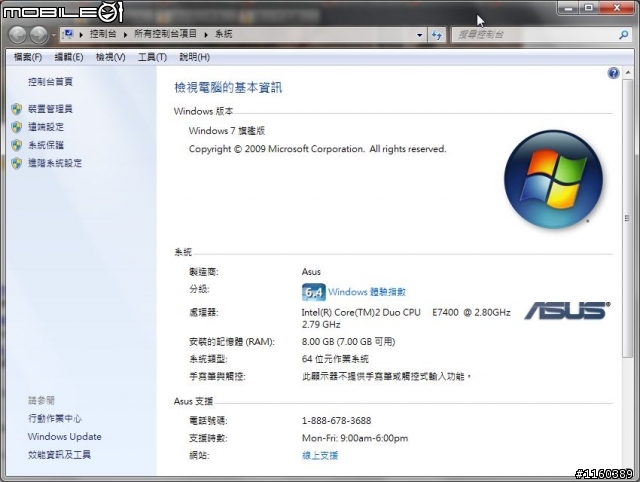Open the 檔案(F) menu
This screenshot has height=482, width=640.
pos(28,57)
